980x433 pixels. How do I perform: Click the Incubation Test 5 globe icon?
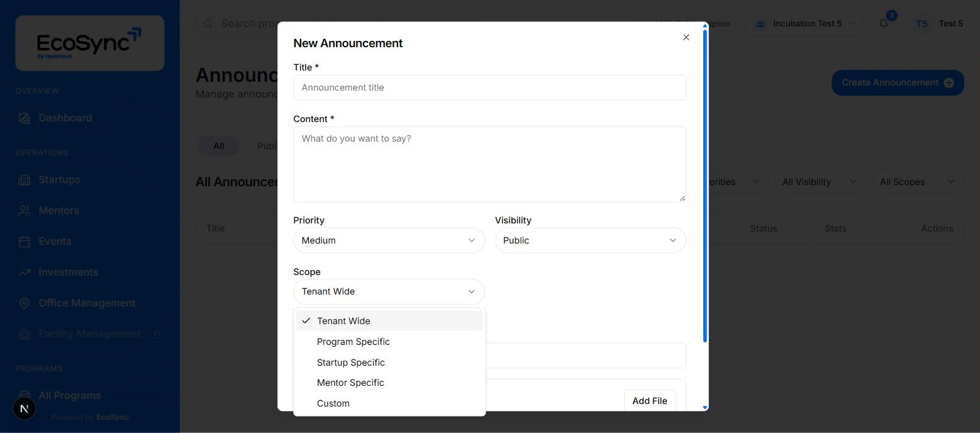coord(760,24)
